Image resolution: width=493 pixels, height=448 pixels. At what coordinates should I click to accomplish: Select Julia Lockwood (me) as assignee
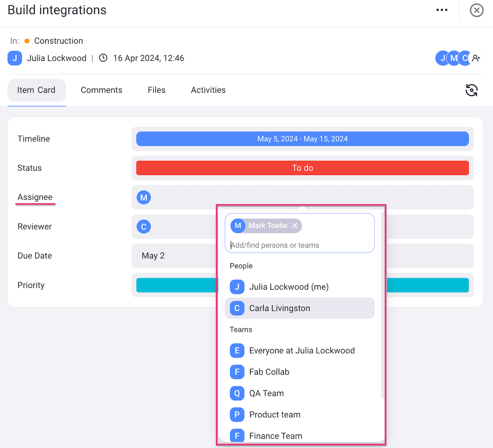pyautogui.click(x=289, y=287)
